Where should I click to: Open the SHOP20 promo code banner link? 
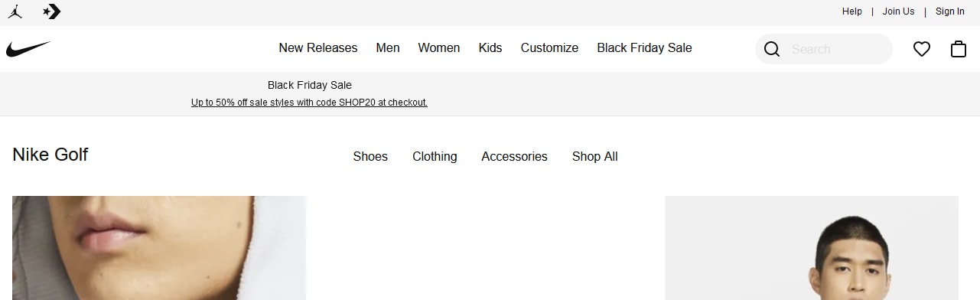pos(309,103)
